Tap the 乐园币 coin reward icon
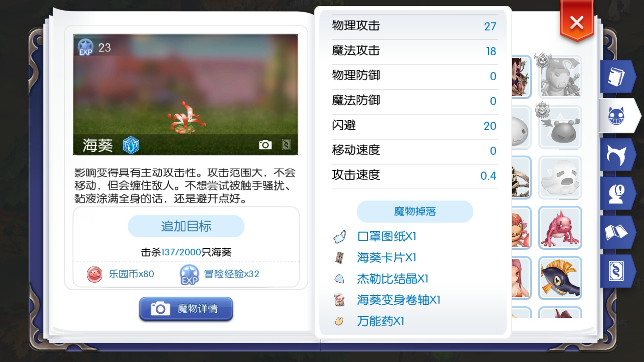This screenshot has height=362, width=644. coord(95,274)
